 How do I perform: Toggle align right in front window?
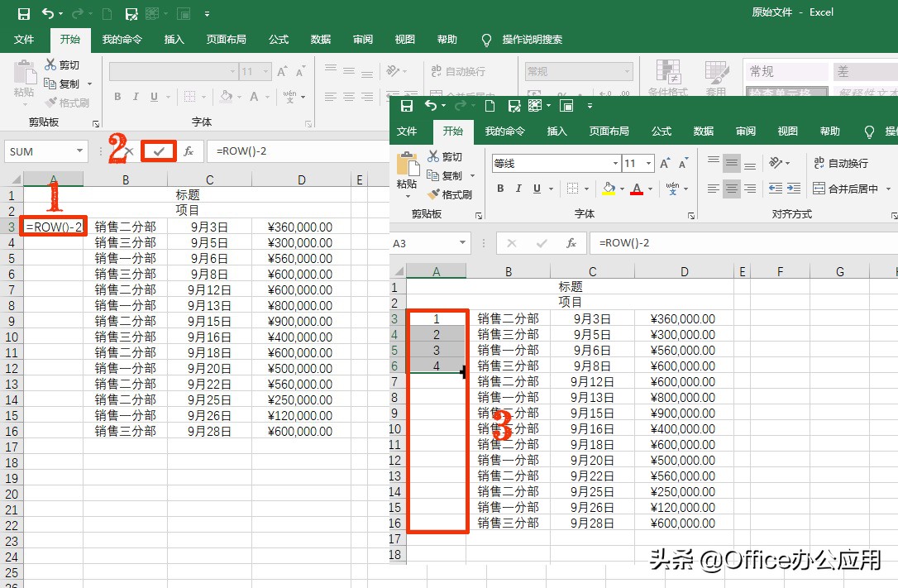750,189
